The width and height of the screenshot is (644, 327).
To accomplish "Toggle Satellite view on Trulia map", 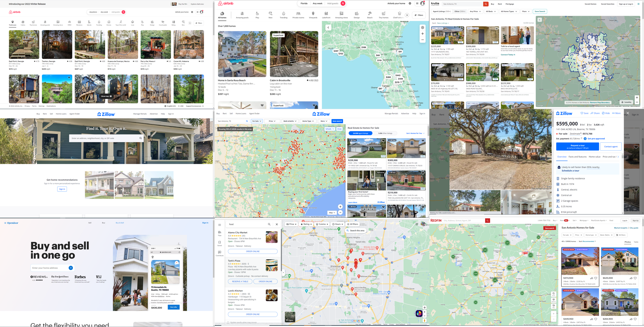I will tap(626, 102).
